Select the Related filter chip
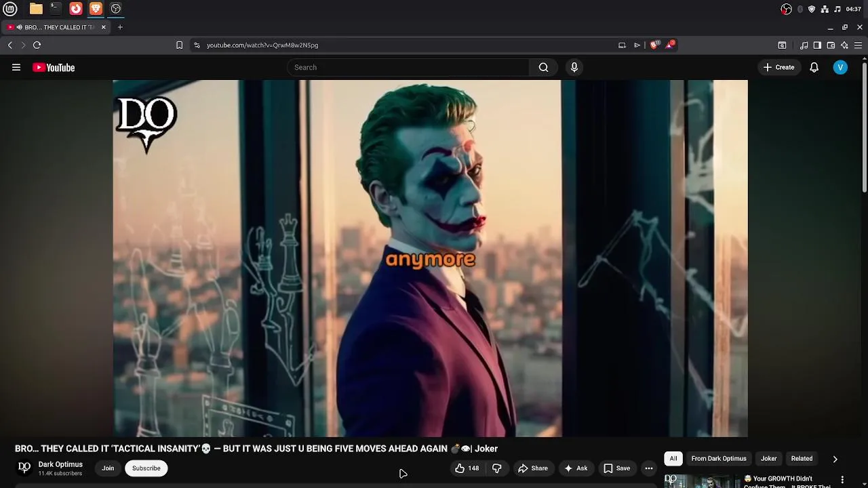Viewport: 868px width, 488px height. point(802,459)
